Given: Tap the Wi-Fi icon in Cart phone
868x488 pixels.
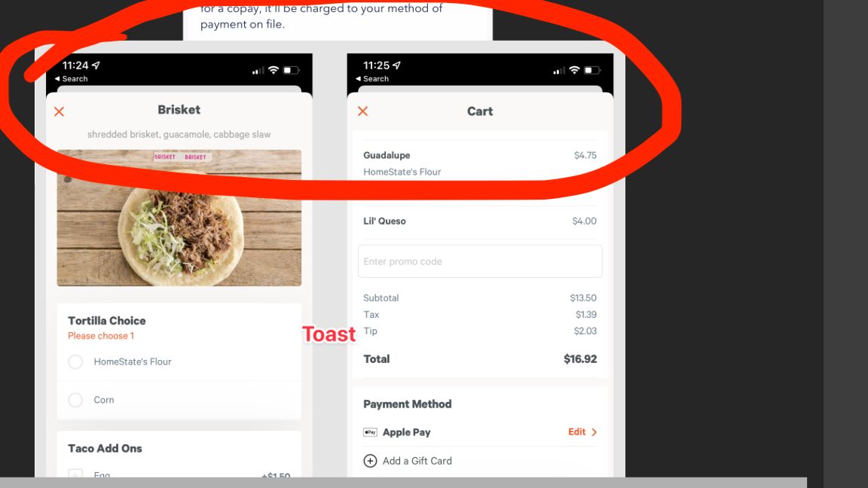Looking at the screenshot, I should (x=575, y=70).
